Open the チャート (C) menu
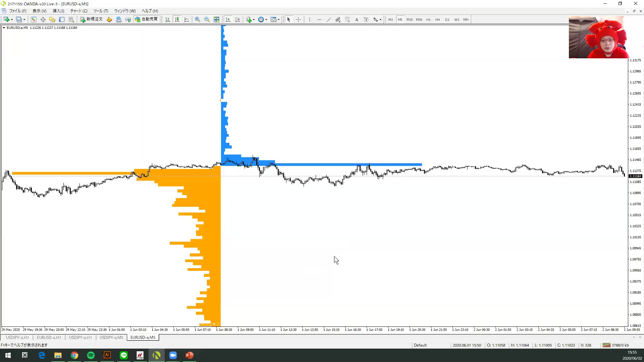 pos(78,11)
